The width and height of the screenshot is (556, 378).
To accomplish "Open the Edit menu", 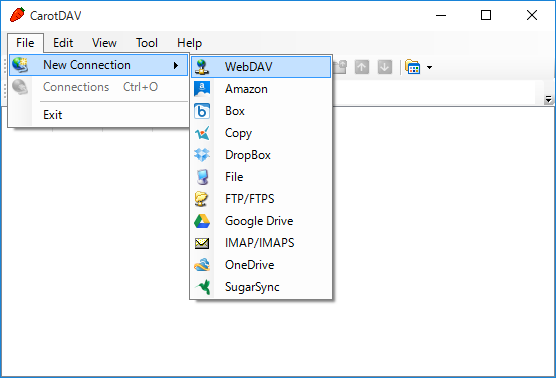I will [63, 43].
